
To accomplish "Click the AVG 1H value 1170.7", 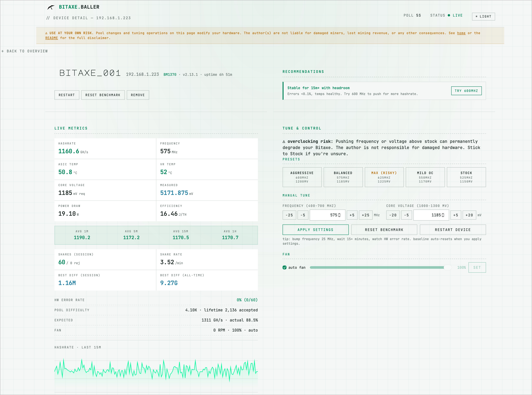I will pos(230,237).
